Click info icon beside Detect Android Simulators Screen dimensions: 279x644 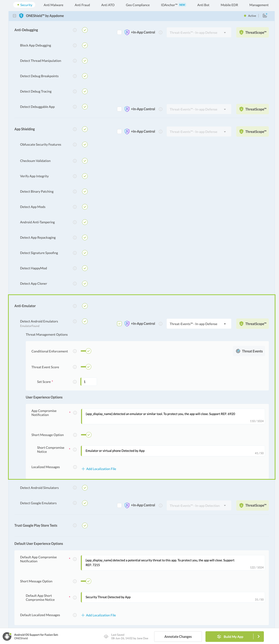(x=75, y=488)
